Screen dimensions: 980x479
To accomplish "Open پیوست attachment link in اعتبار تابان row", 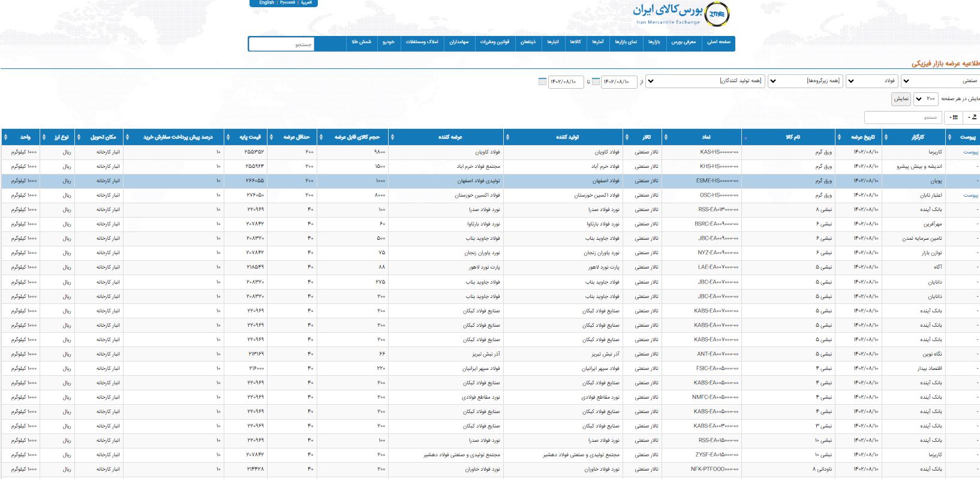I will (x=970, y=195).
